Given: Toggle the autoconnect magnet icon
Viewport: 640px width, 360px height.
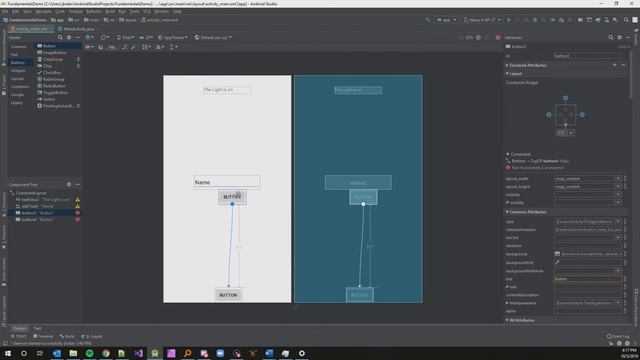Looking at the screenshot, I should tap(101, 47).
